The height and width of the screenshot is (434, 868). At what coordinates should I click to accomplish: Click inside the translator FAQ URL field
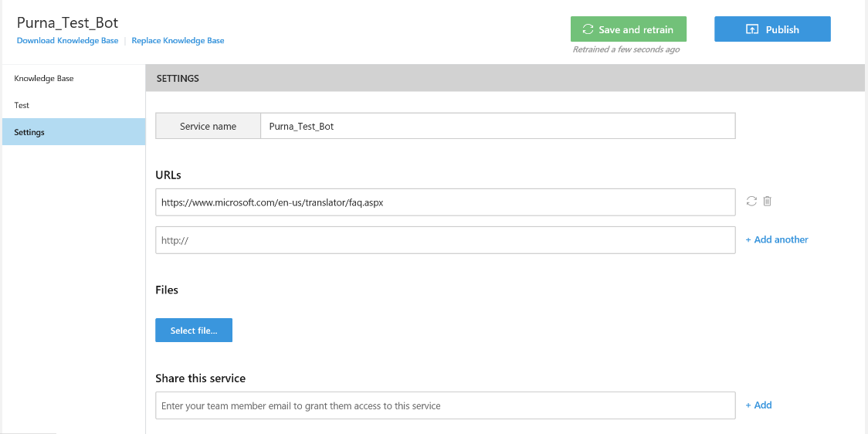[445, 202]
